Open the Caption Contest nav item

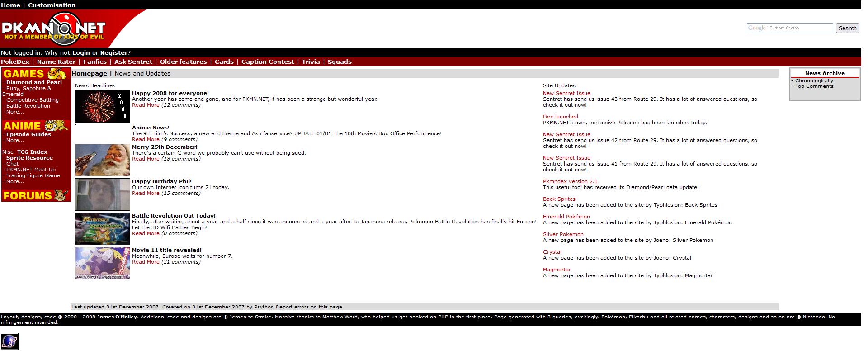click(268, 62)
